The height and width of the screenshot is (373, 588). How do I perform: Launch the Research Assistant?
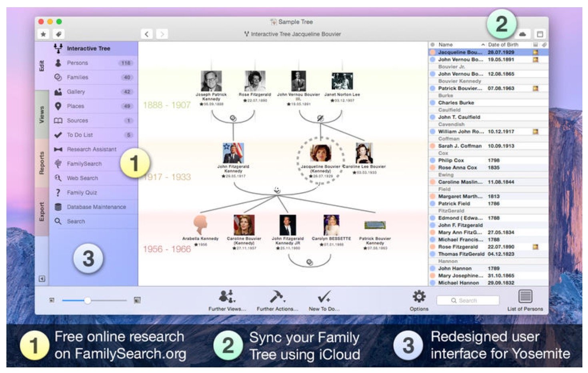[x=93, y=149]
